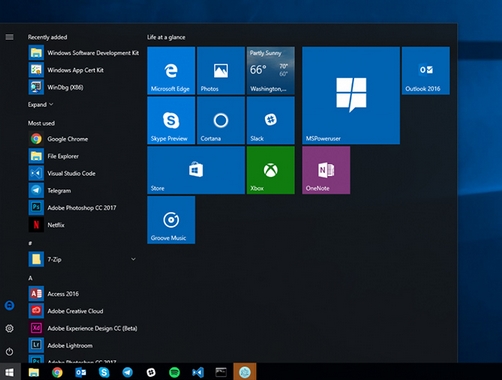Open Visual Studio Code from the taskbar
502x380 pixels.
tap(198, 372)
